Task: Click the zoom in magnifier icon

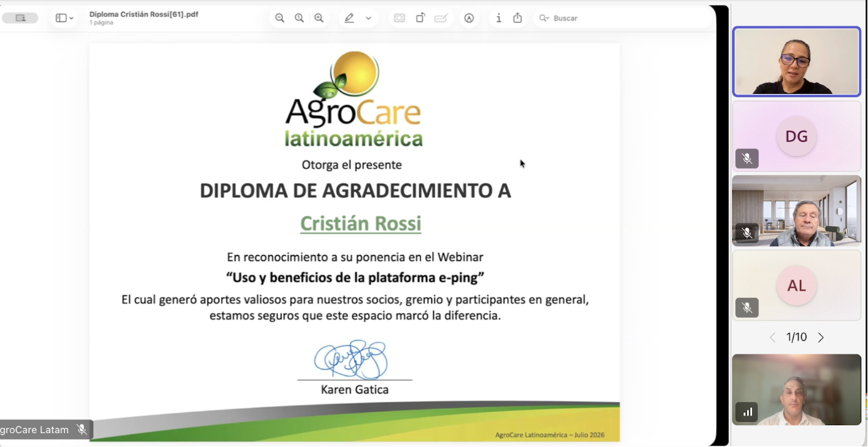Action: [x=319, y=18]
